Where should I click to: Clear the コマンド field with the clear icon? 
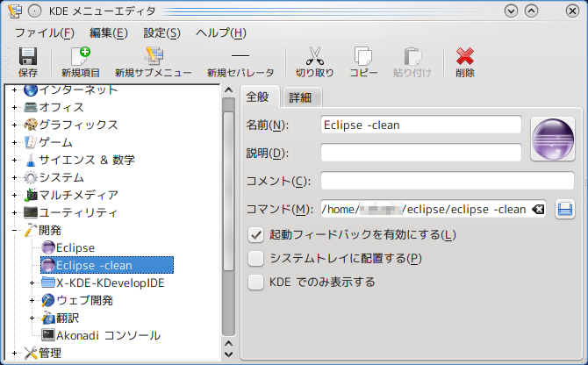538,209
